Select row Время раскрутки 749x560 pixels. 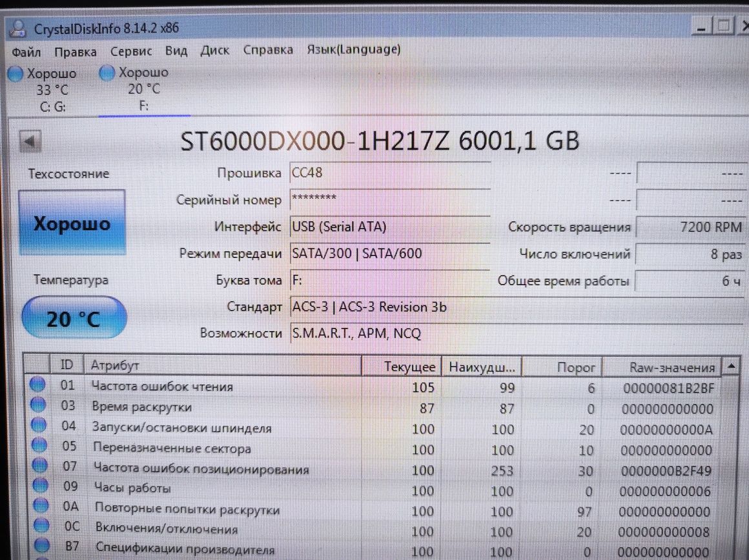pos(373,408)
